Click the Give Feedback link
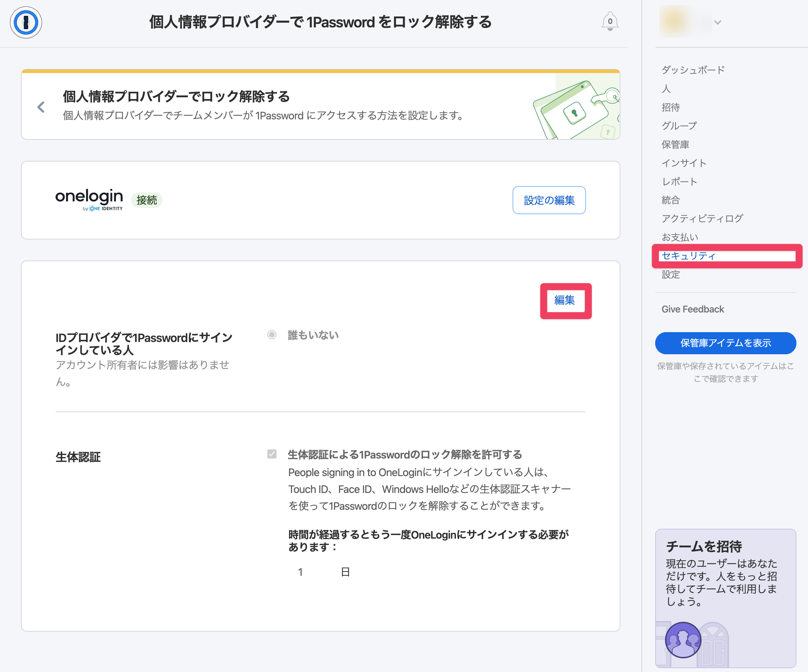This screenshot has width=808, height=672. pyautogui.click(x=692, y=309)
